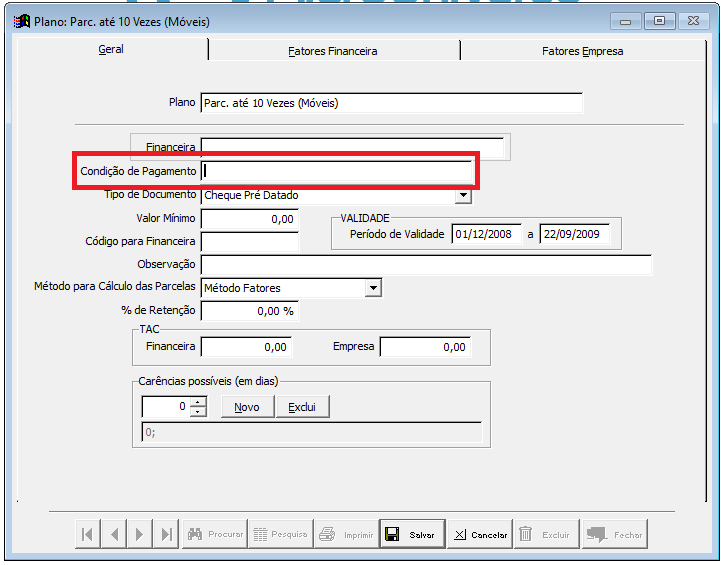Click the Fechar button
The height and width of the screenshot is (565, 724).
[614, 535]
